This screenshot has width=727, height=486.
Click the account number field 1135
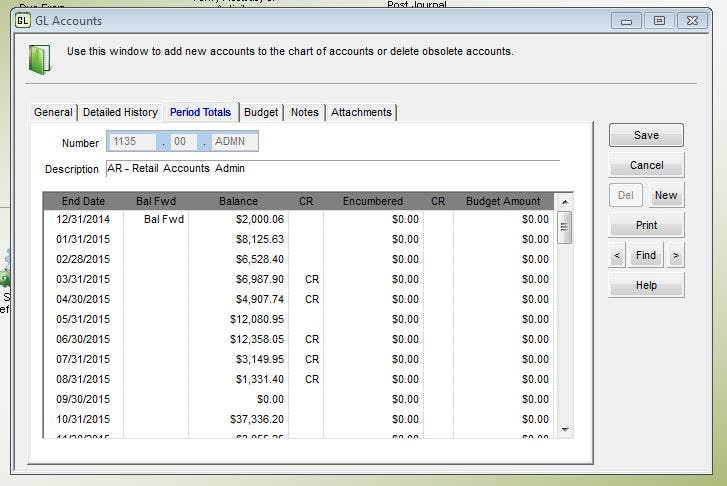click(x=132, y=141)
